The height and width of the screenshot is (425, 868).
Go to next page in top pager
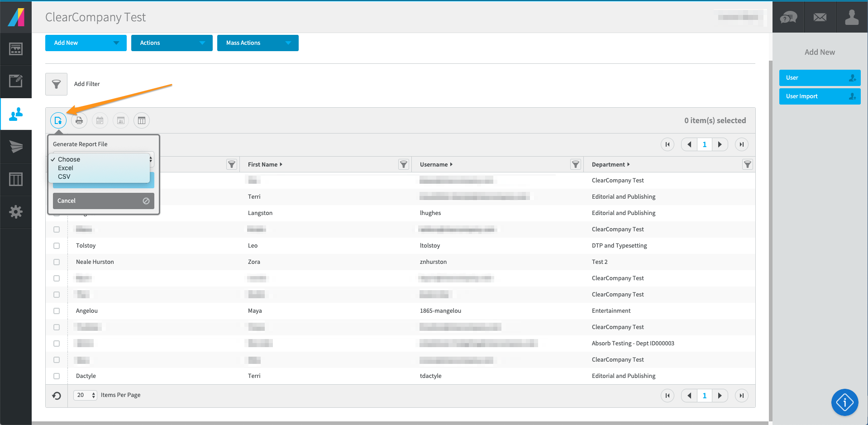coord(720,144)
